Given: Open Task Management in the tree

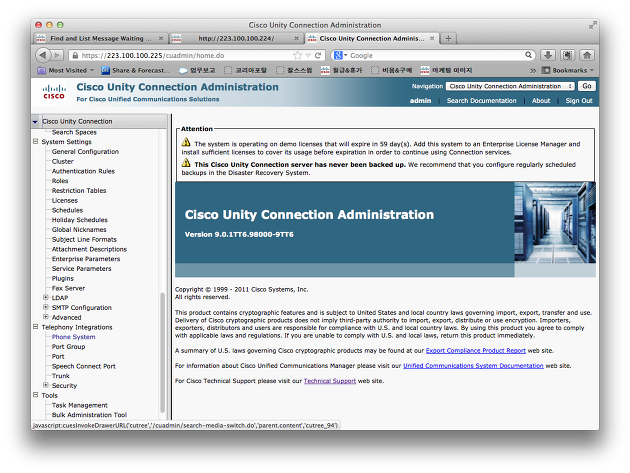Looking at the screenshot, I should pyautogui.click(x=80, y=405).
